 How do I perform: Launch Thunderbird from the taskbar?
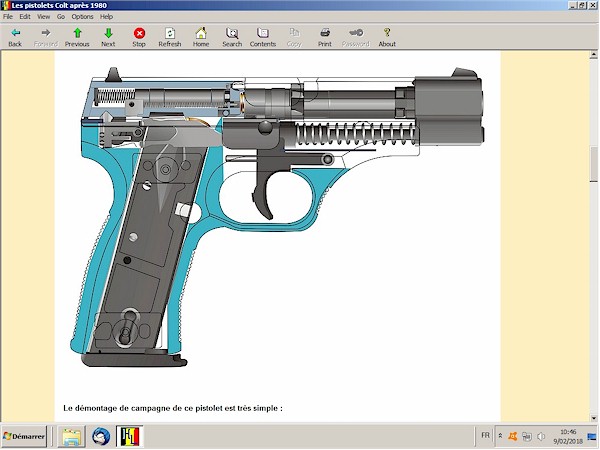(101, 437)
